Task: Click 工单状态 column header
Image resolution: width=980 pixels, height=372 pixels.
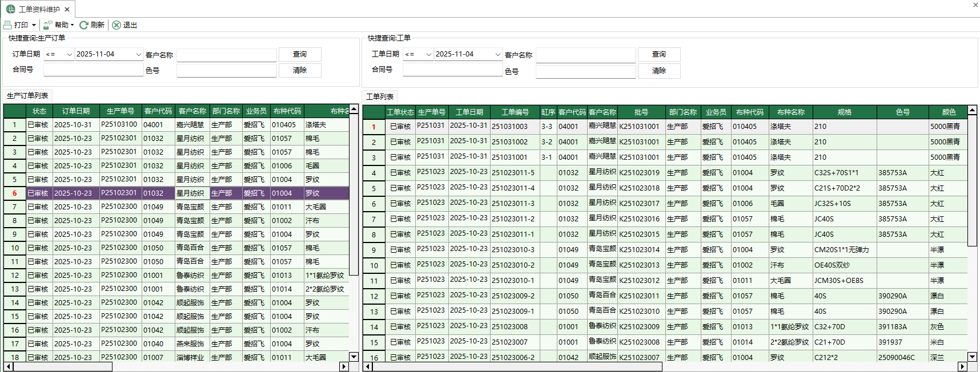Action: pyautogui.click(x=400, y=112)
